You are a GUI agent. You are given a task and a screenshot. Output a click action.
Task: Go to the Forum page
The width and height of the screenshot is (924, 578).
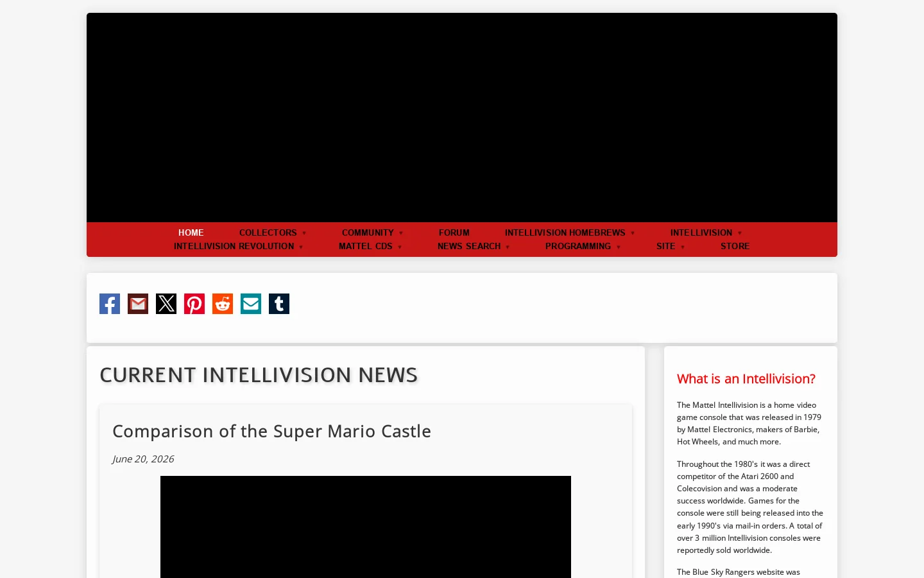point(454,232)
